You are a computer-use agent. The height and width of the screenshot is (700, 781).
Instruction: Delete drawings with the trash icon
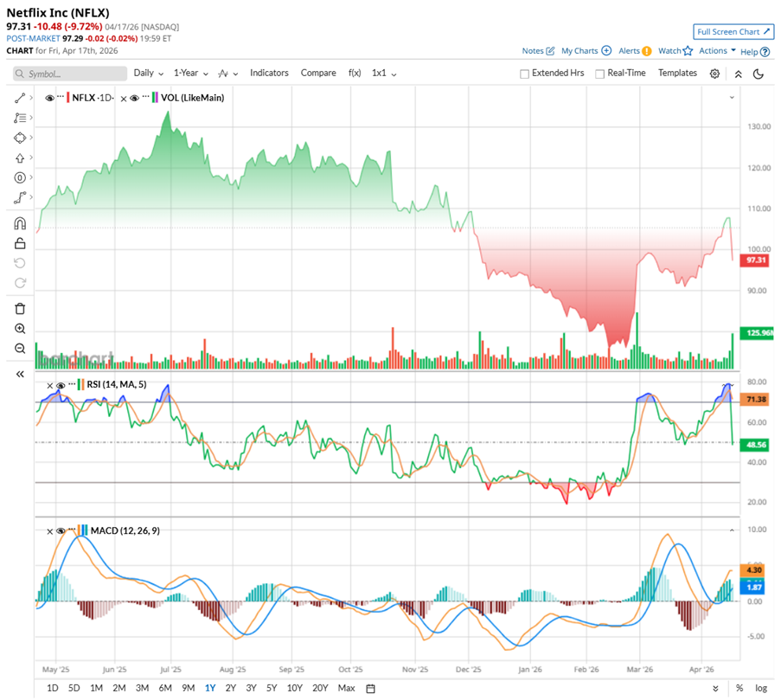pos(20,309)
